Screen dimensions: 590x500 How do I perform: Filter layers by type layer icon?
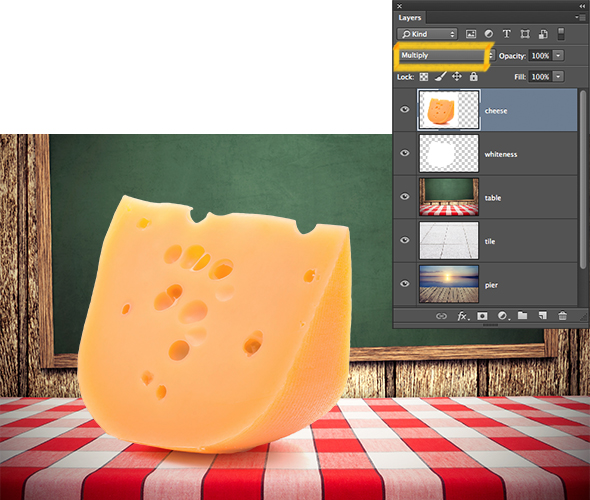coord(507,34)
